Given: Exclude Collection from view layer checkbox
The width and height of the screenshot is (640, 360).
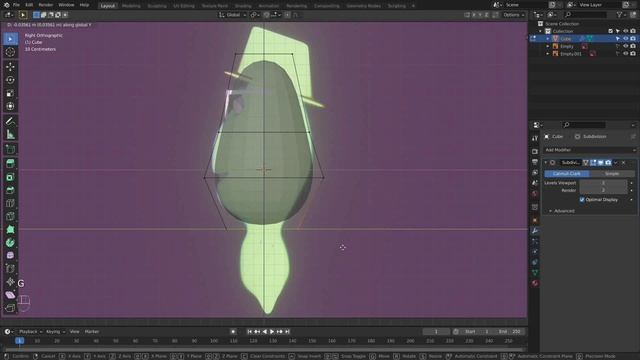Looking at the screenshot, I should 611,31.
